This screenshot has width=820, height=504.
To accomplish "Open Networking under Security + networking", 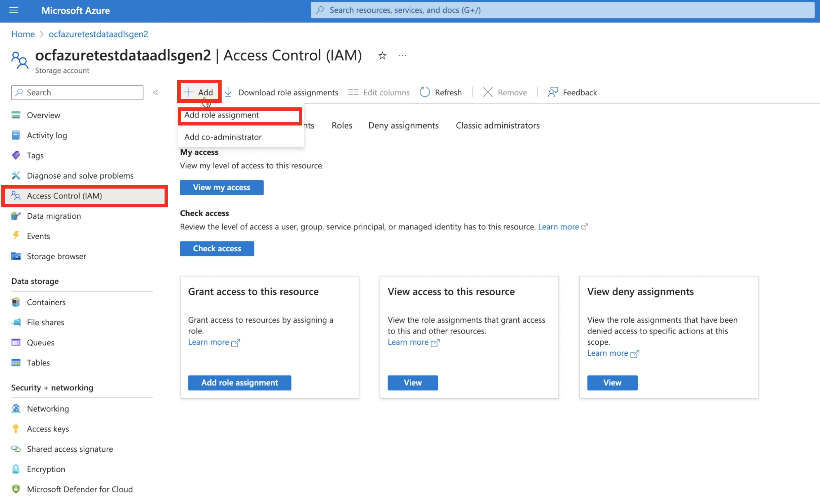I will (48, 409).
